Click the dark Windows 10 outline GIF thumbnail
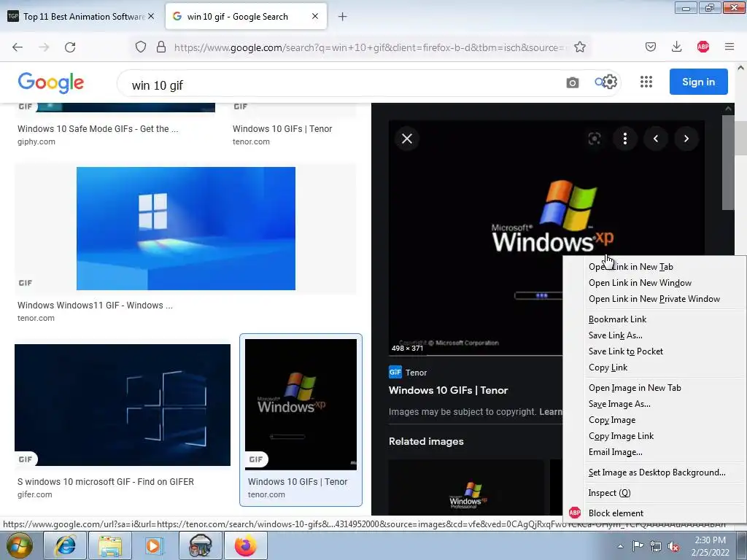Screen dimensions: 747x560 (x=123, y=405)
